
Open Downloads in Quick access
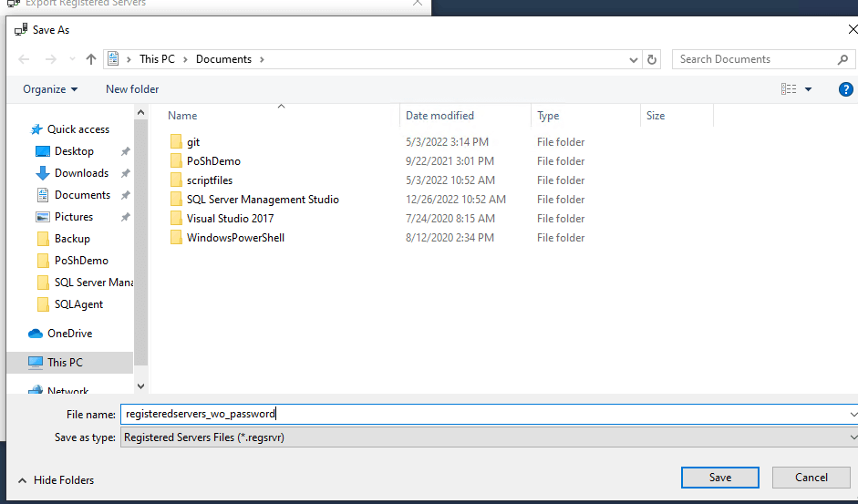(81, 173)
